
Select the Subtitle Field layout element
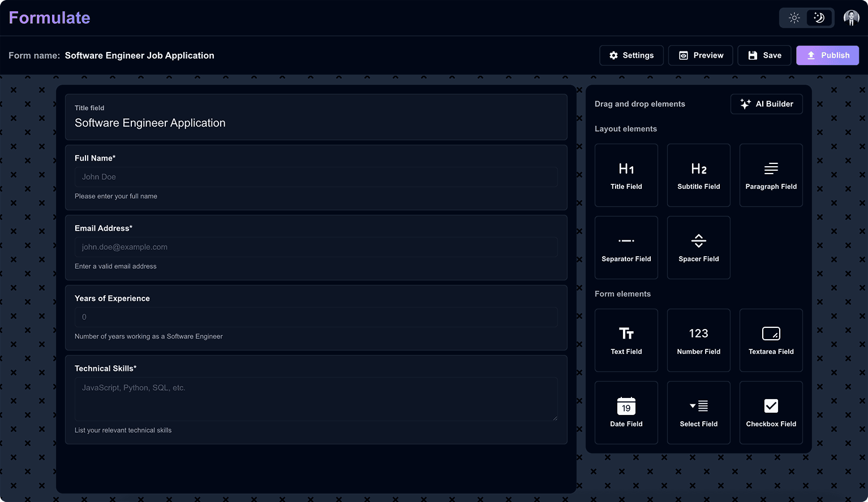tap(698, 175)
